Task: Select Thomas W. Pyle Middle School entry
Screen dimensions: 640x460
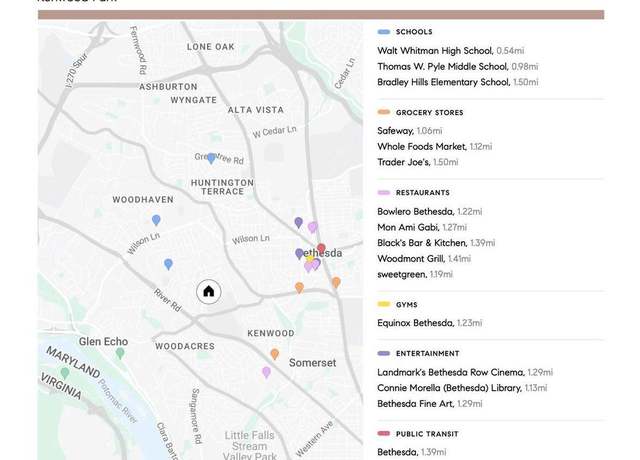Action: (x=458, y=66)
